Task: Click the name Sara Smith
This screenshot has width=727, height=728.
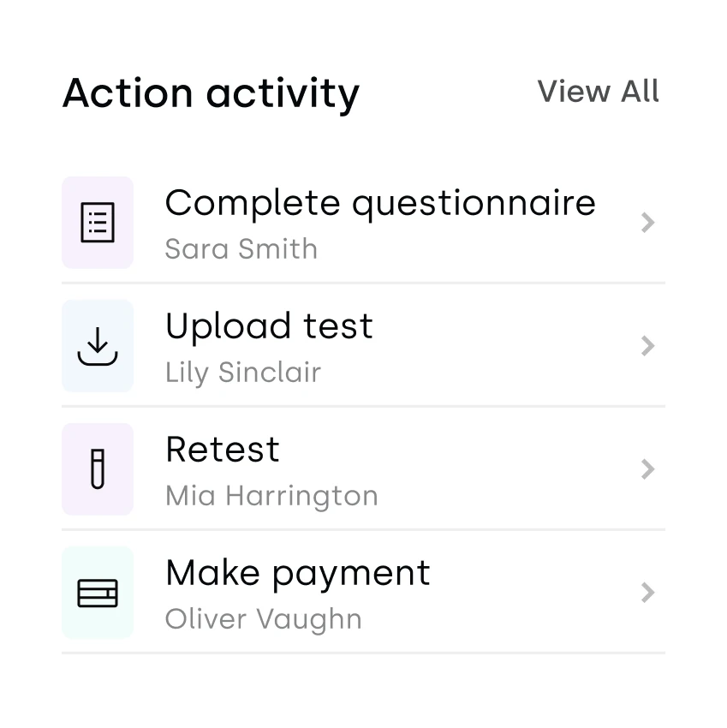Action: click(241, 249)
